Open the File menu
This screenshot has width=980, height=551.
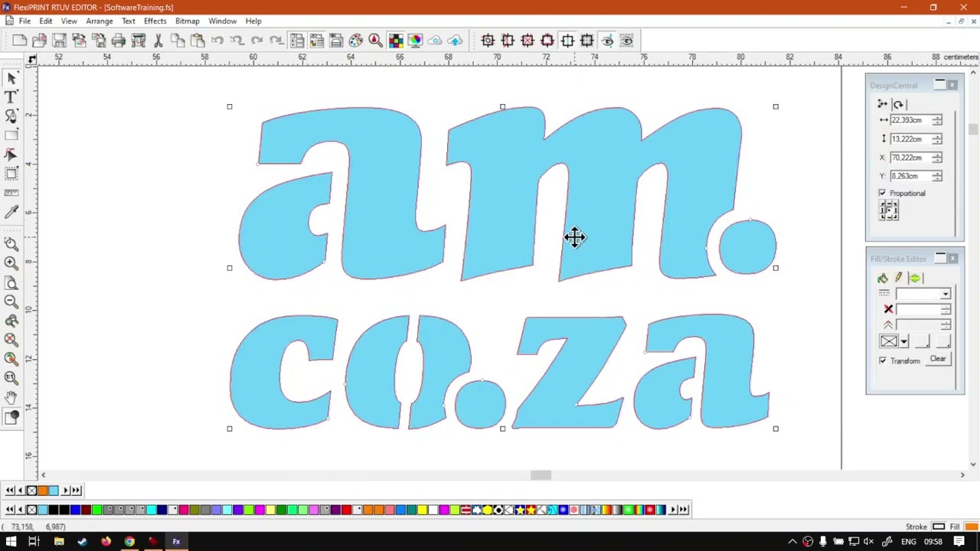pyautogui.click(x=24, y=21)
